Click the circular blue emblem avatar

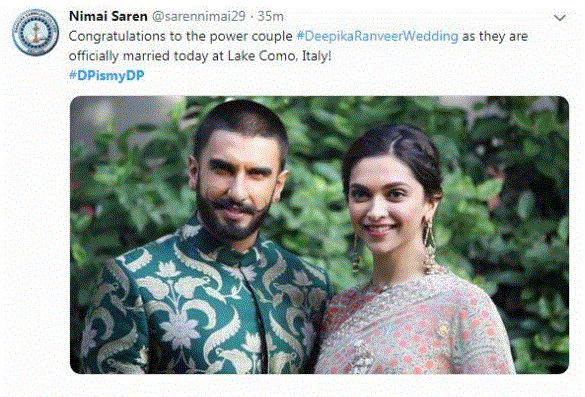pyautogui.click(x=35, y=32)
